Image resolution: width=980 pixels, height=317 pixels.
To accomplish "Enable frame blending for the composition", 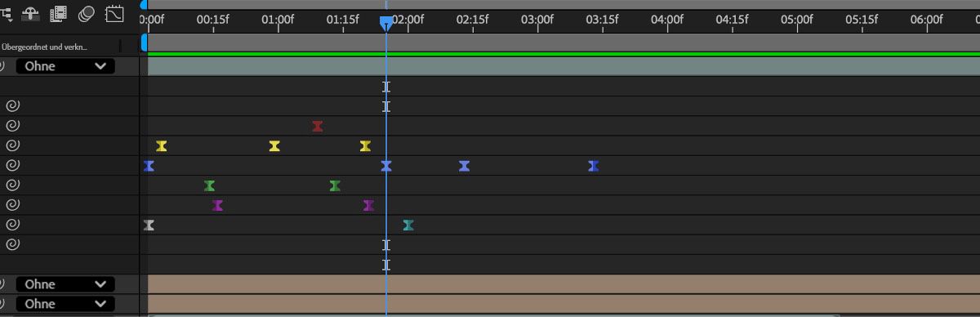I will coord(58,13).
